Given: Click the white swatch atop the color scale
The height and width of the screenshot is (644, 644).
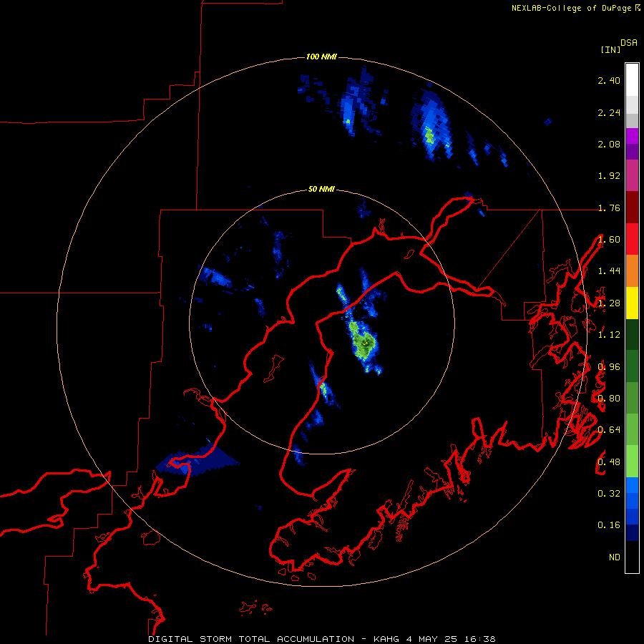Looking at the screenshot, I should click(632, 79).
